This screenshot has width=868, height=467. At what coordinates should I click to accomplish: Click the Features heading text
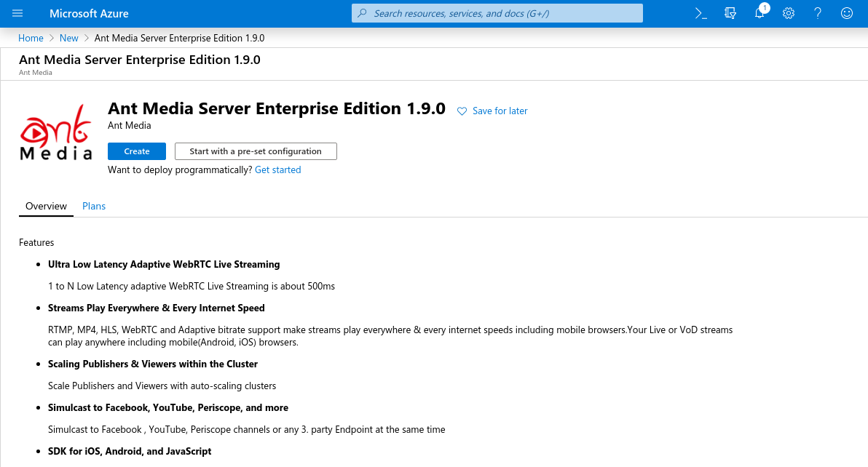pyautogui.click(x=36, y=243)
